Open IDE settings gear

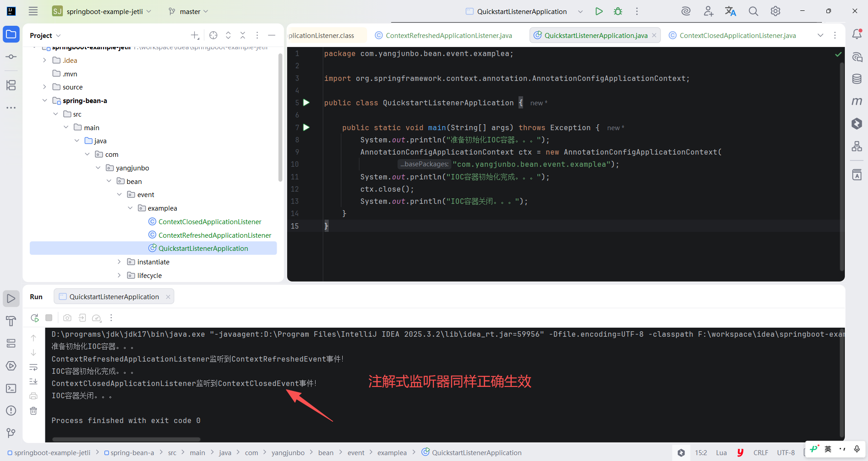[x=775, y=11]
